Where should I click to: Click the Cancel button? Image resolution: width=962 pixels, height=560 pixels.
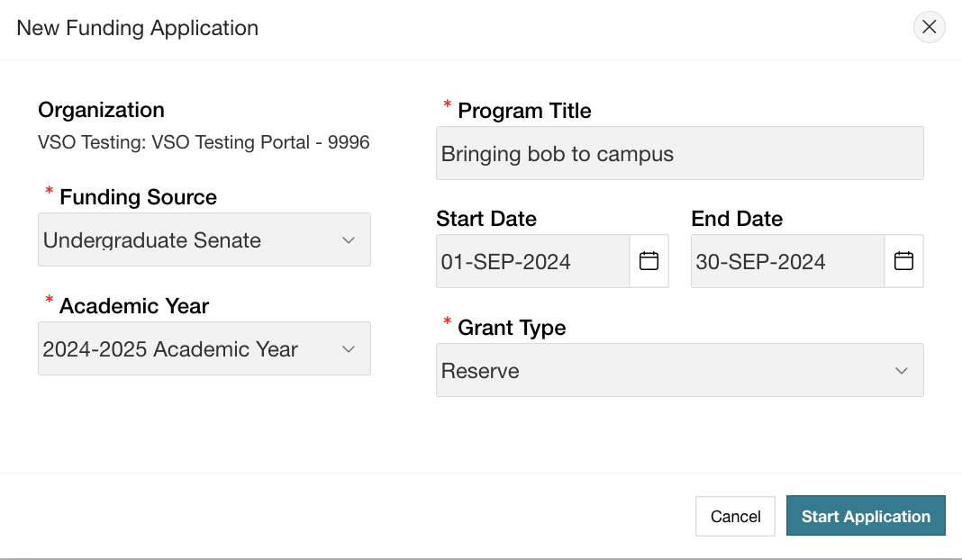coord(735,517)
